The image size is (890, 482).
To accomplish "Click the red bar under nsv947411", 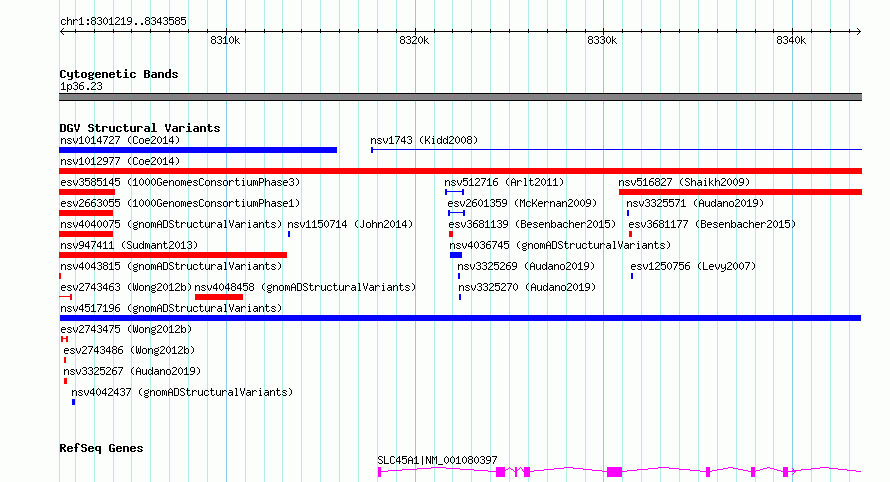I will [173, 255].
